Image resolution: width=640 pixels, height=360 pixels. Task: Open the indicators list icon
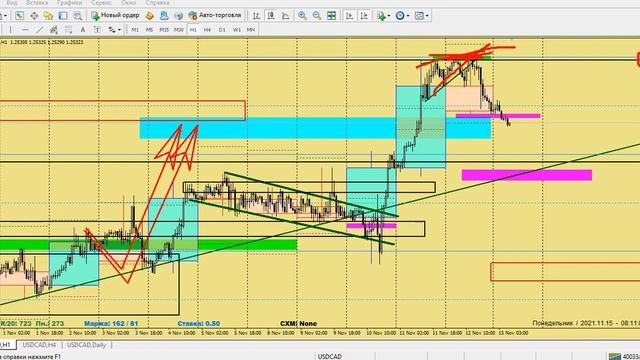click(381, 16)
